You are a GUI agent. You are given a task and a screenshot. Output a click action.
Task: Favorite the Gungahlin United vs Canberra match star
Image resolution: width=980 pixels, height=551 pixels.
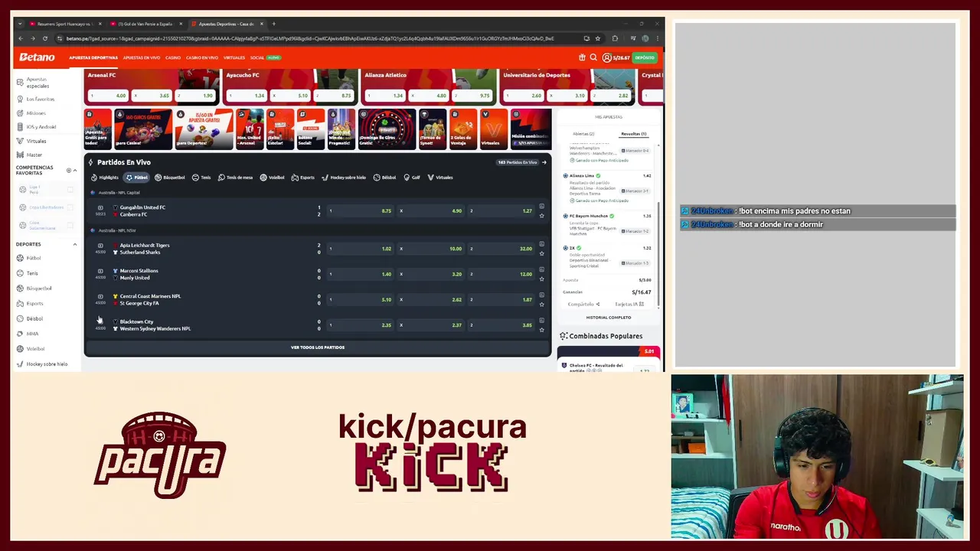pos(541,216)
